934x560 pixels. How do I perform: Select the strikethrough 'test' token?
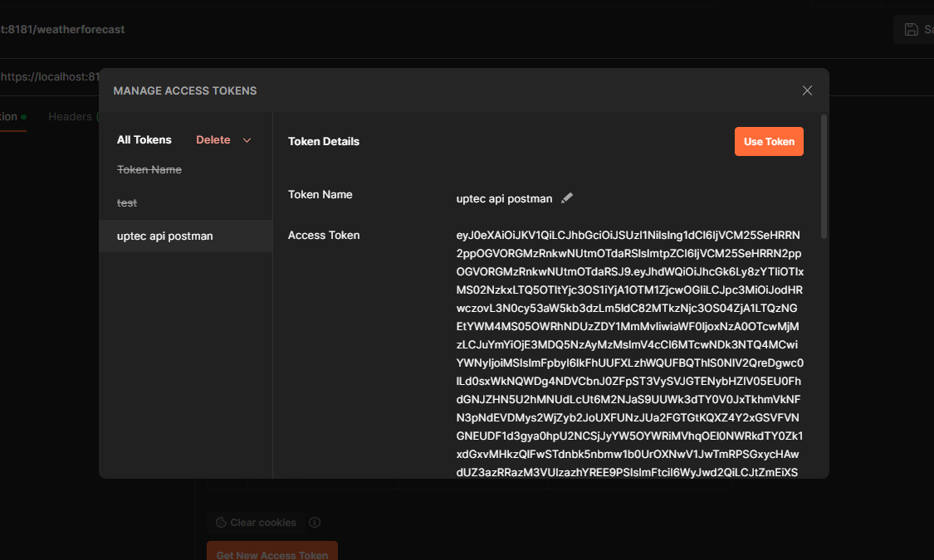click(127, 203)
